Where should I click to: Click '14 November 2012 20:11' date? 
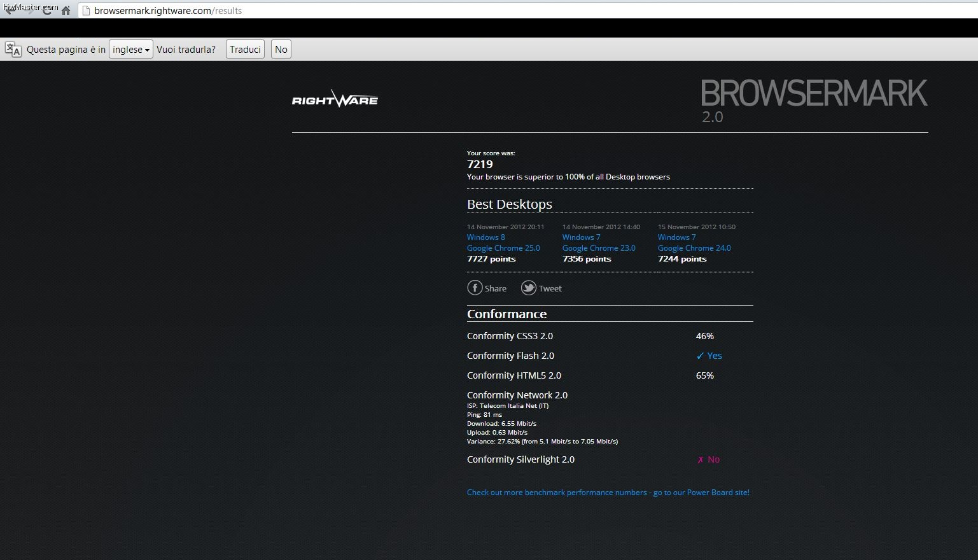[x=506, y=227]
